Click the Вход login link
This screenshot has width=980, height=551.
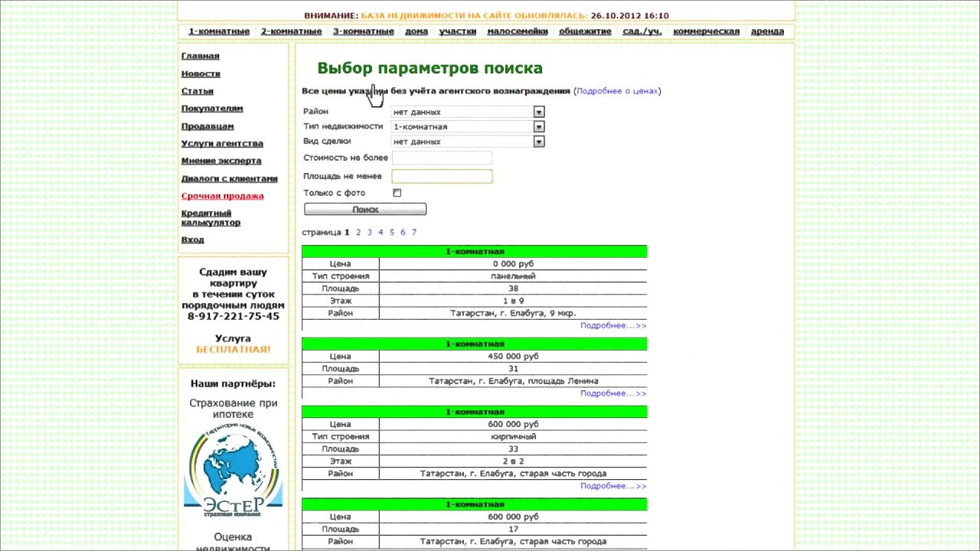[x=192, y=240]
